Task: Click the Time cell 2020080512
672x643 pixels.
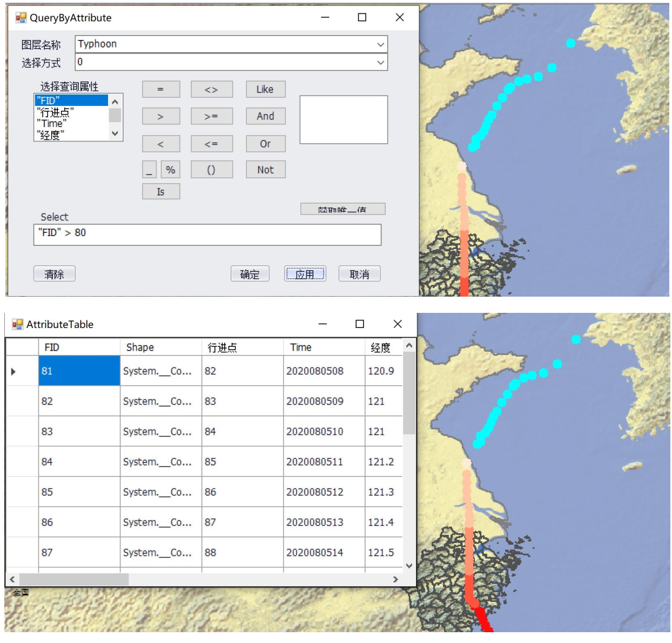Action: click(324, 492)
